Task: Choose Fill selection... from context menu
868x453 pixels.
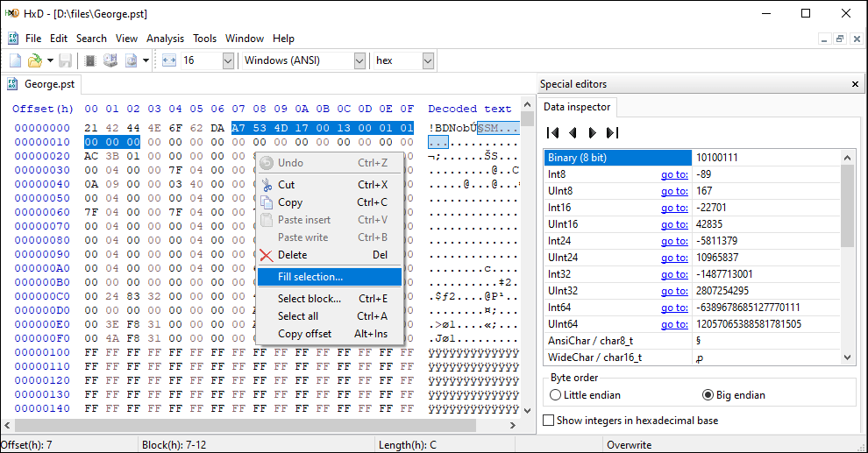Action: point(330,277)
